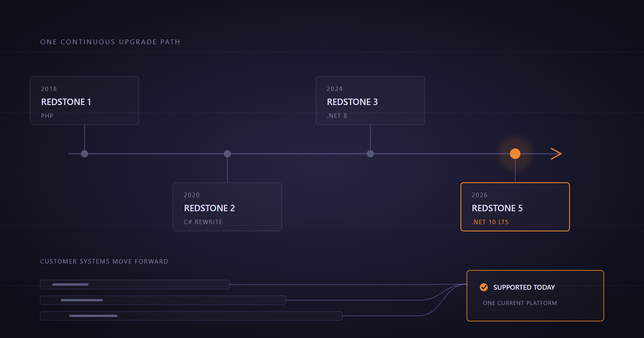Select the 2018 Redstone 1 timeline dot
This screenshot has width=644, height=338.
(85, 154)
